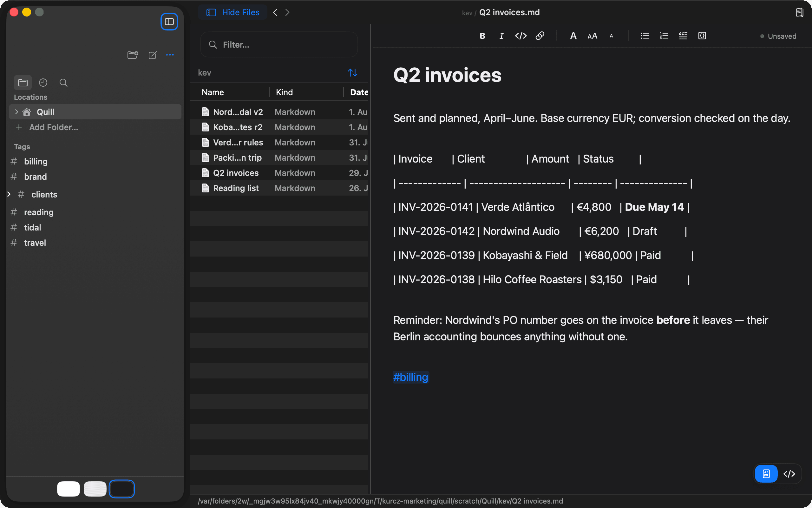Select the billing tag
This screenshot has width=812, height=508.
pyautogui.click(x=36, y=162)
